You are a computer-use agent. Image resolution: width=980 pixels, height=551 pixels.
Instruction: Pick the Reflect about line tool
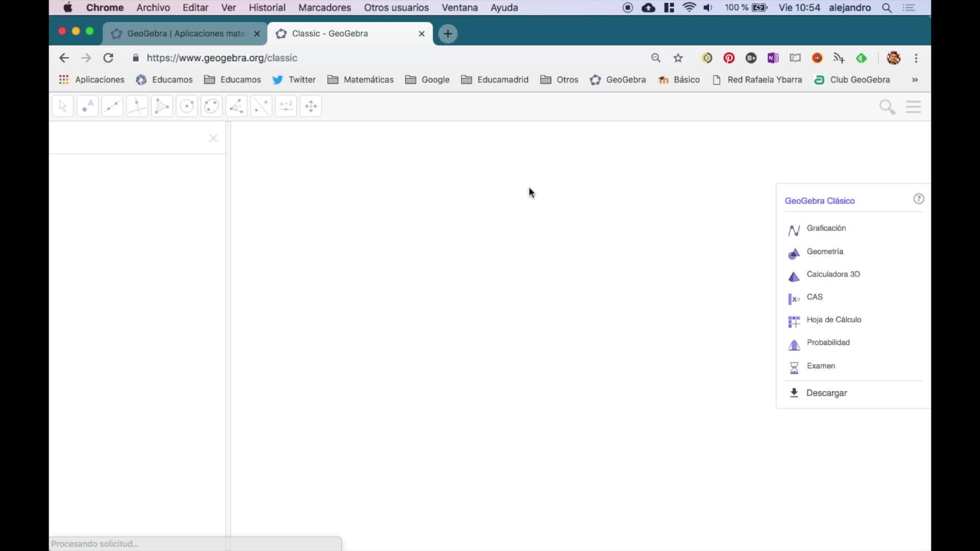[x=261, y=107]
